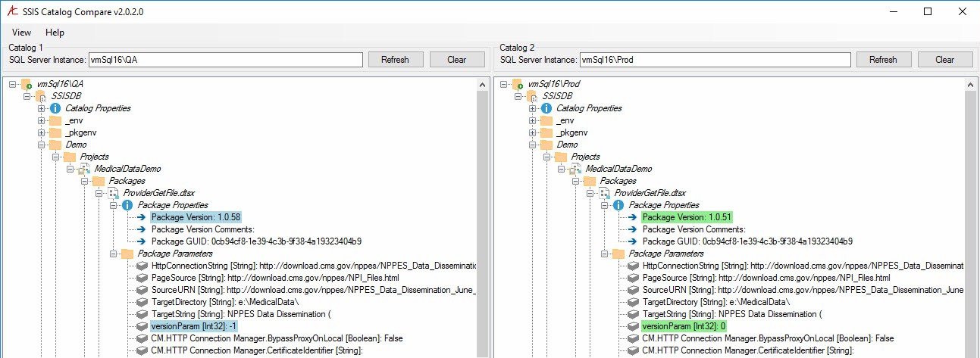Expand _pkgenv folder in left tree
The height and width of the screenshot is (358, 980).
point(42,132)
